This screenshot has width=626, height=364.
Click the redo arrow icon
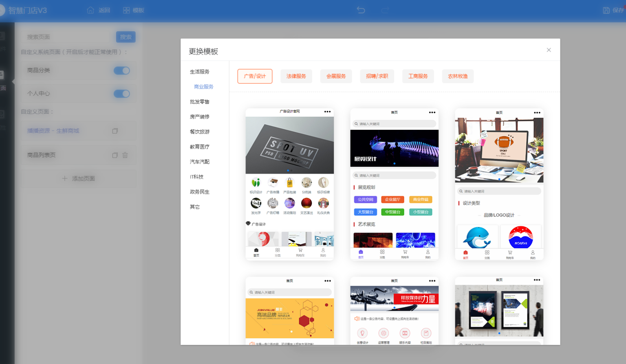[x=385, y=10]
